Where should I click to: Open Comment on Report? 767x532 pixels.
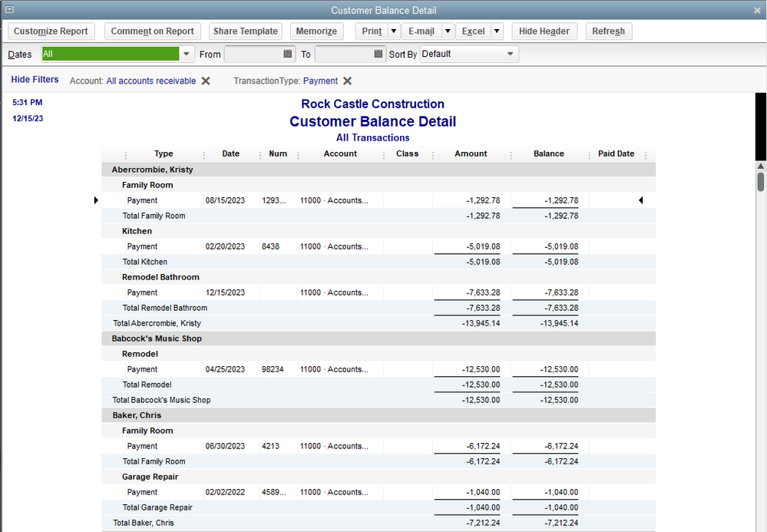152,31
